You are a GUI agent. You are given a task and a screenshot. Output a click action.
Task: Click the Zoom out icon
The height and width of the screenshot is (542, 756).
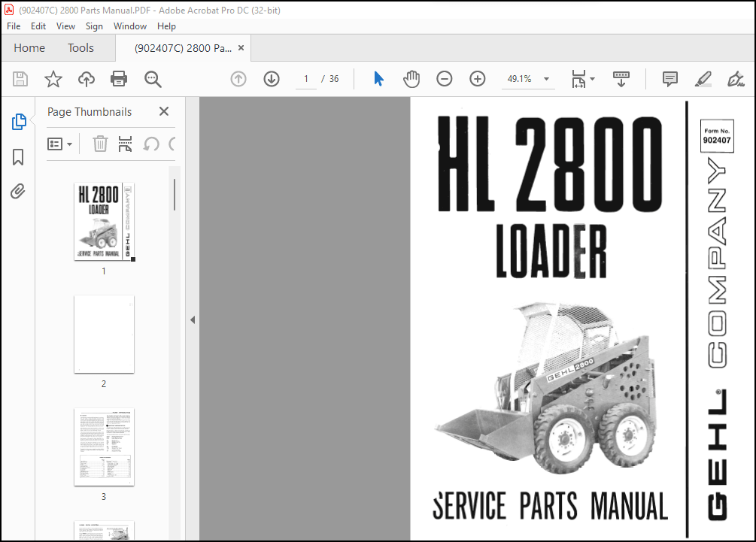444,78
